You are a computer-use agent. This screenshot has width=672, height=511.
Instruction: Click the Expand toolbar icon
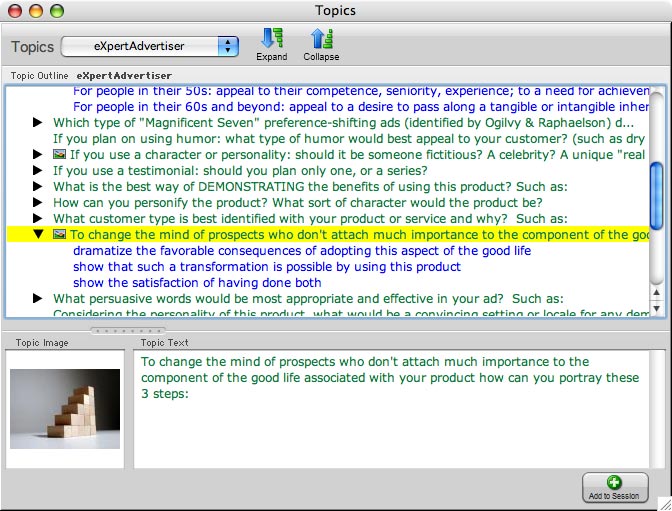[271, 41]
